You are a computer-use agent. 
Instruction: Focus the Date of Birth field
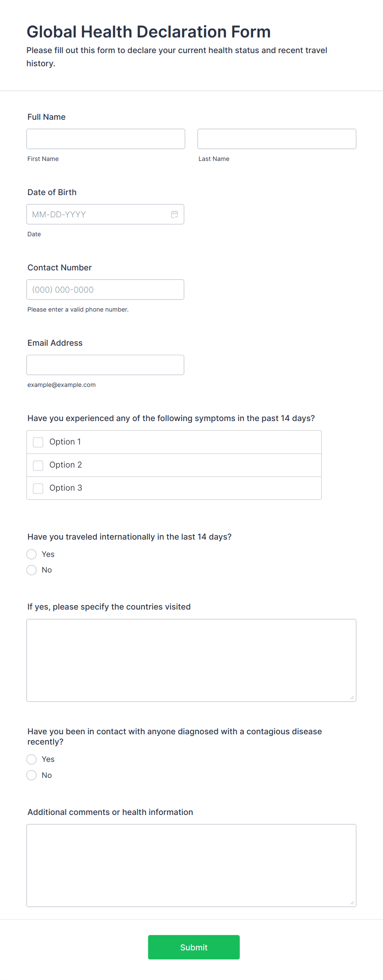click(105, 214)
